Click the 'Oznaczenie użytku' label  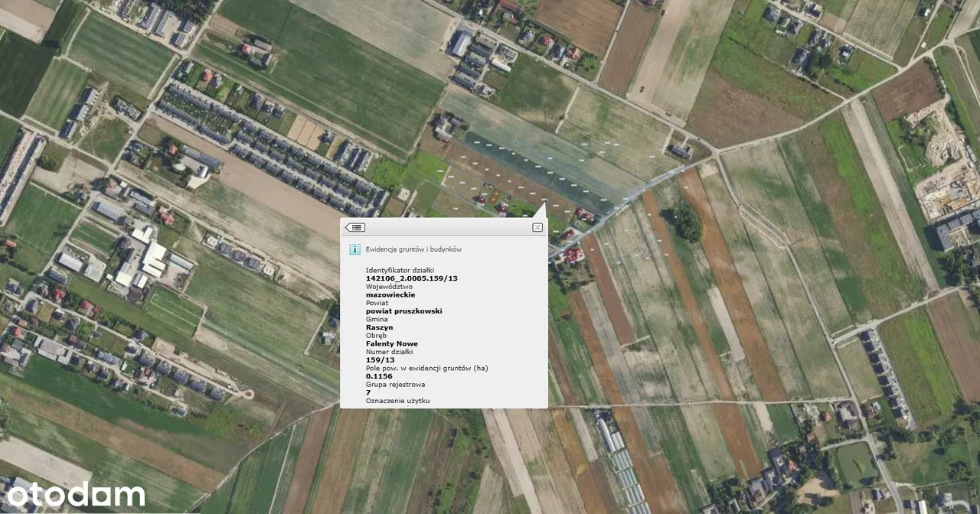coord(397,401)
